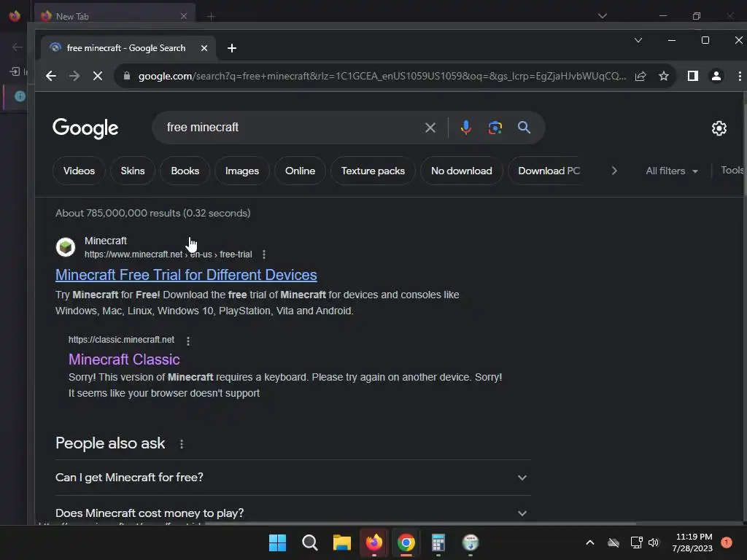
Task: Select the No download chip
Action: point(462,171)
